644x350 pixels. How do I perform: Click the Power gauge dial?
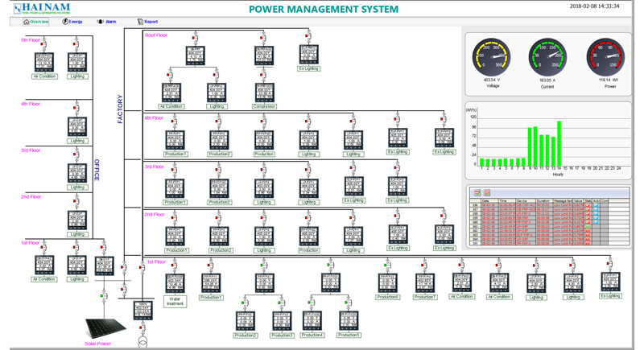pyautogui.click(x=605, y=59)
